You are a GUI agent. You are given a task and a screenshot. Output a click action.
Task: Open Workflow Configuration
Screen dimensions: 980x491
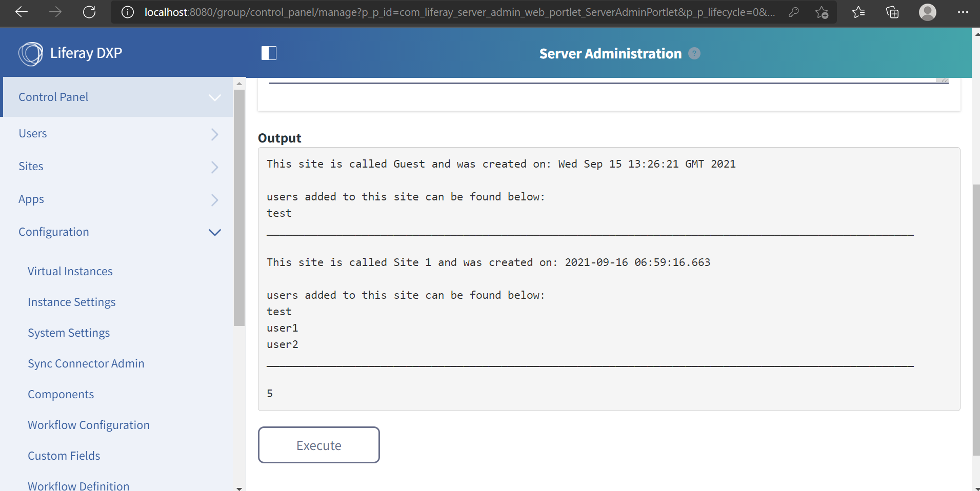[x=89, y=425]
